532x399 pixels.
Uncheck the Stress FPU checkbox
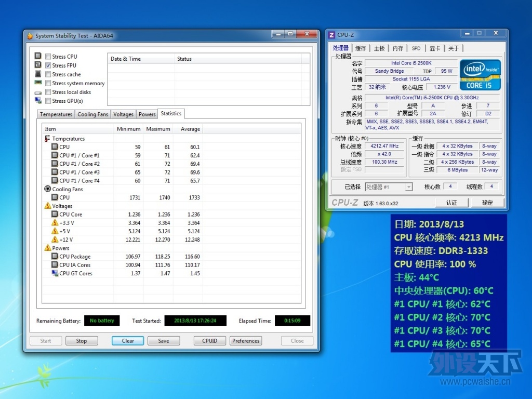(48, 65)
